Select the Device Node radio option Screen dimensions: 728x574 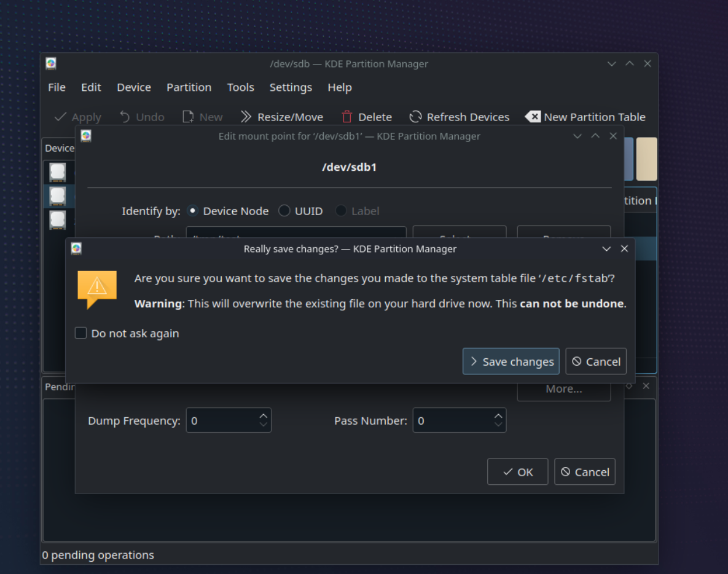pos(192,211)
